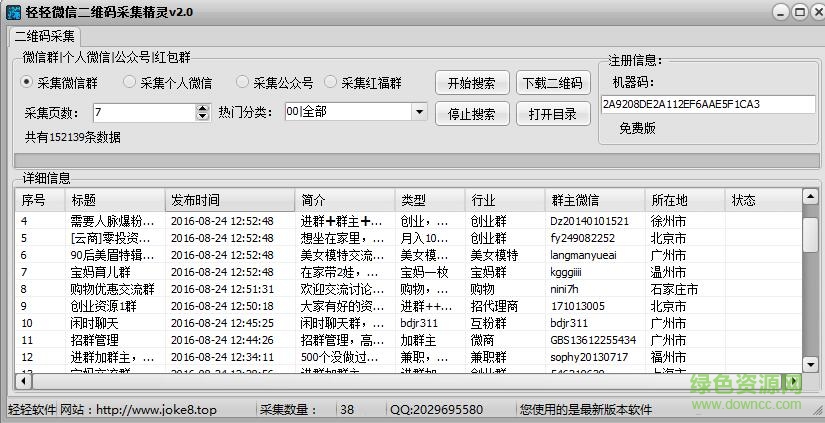Select the 采集个人微信 radio option
Image resolution: width=825 pixels, height=423 pixels.
pyautogui.click(x=130, y=83)
